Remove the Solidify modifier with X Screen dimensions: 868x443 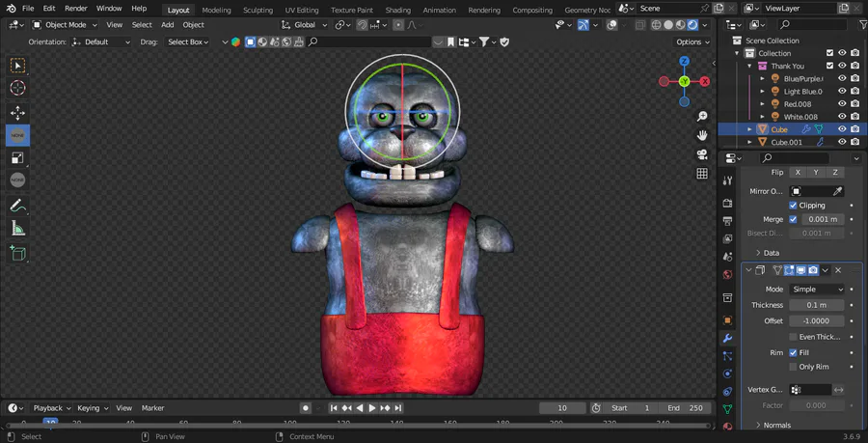click(838, 270)
